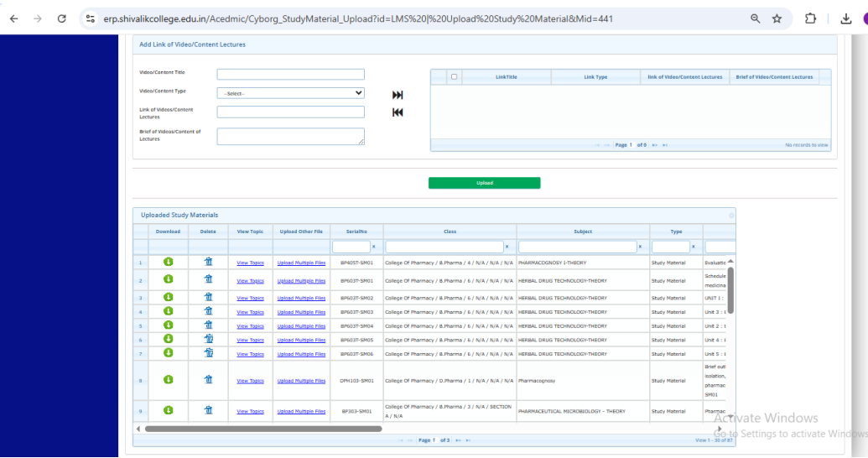Image resolution: width=868 pixels, height=458 pixels.
Task: Download the DPH103-SM01 Pharmacognosy material
Action: (x=168, y=380)
